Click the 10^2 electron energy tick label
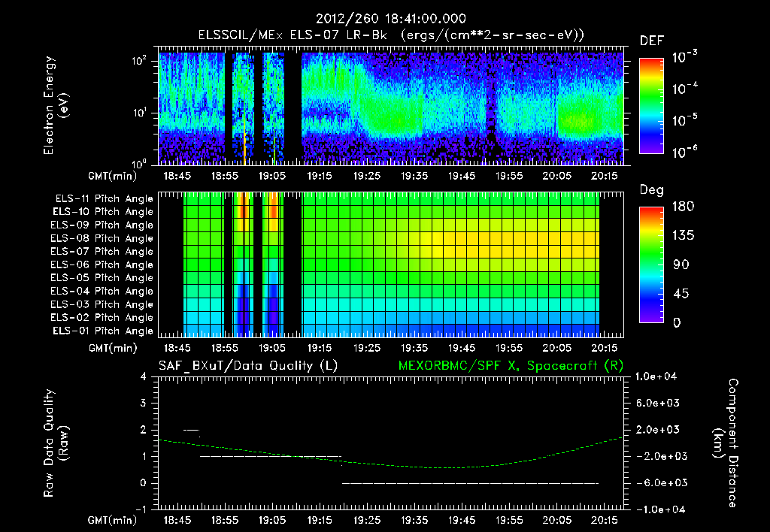 pos(139,61)
